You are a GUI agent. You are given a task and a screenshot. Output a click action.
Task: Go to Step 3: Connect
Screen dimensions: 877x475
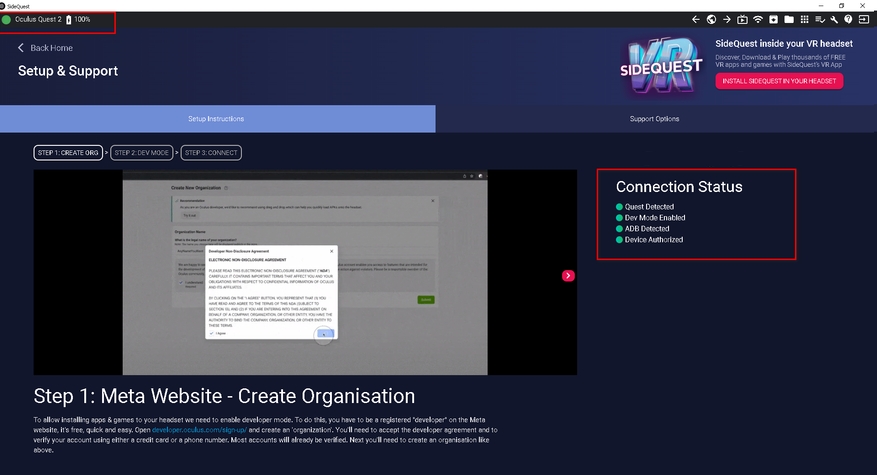coord(210,153)
